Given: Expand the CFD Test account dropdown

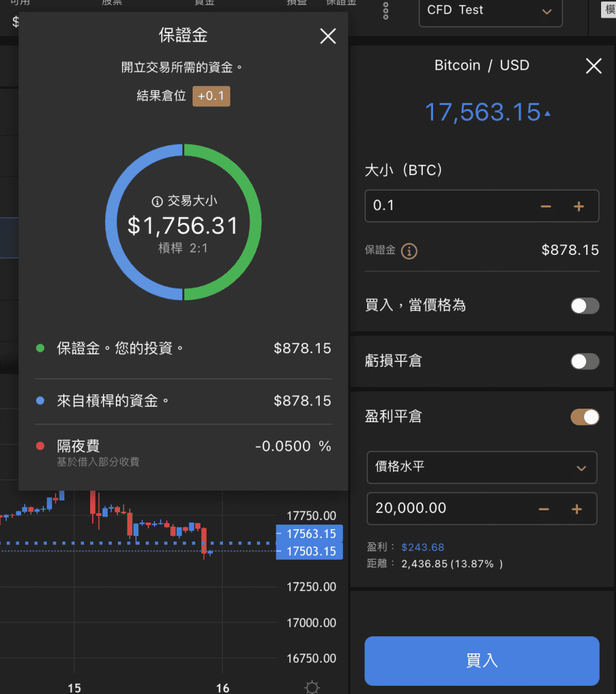Looking at the screenshot, I should click(x=491, y=12).
